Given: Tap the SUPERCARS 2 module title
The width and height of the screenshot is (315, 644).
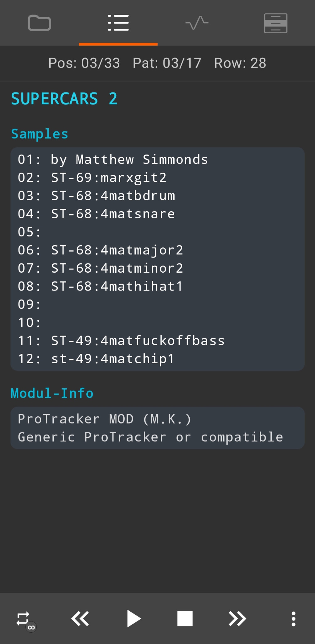Looking at the screenshot, I should point(64,99).
